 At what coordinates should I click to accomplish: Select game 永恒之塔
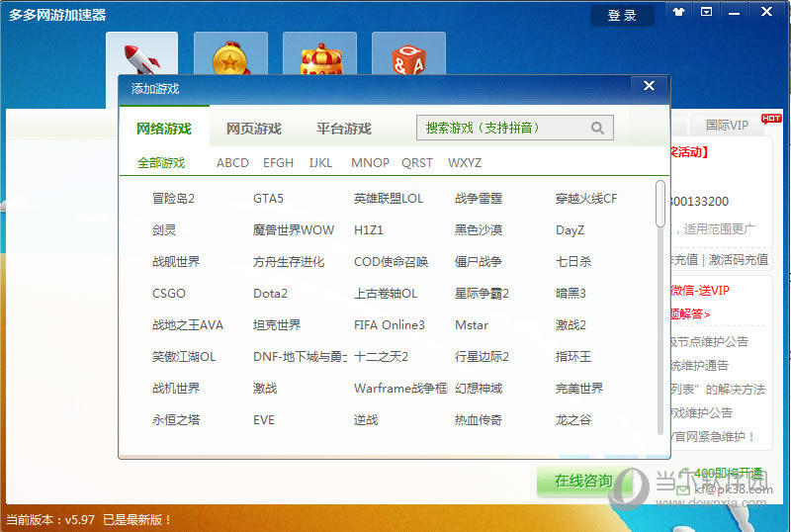point(176,420)
